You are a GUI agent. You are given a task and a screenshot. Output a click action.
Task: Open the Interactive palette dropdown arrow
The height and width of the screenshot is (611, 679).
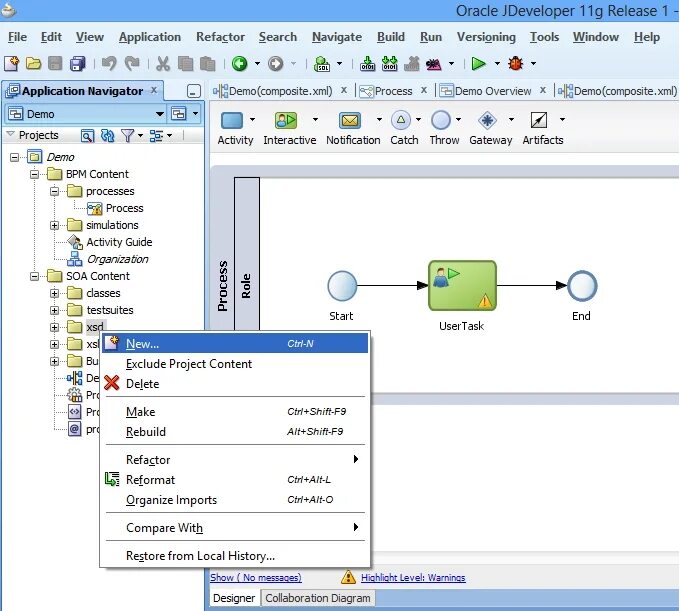point(315,120)
